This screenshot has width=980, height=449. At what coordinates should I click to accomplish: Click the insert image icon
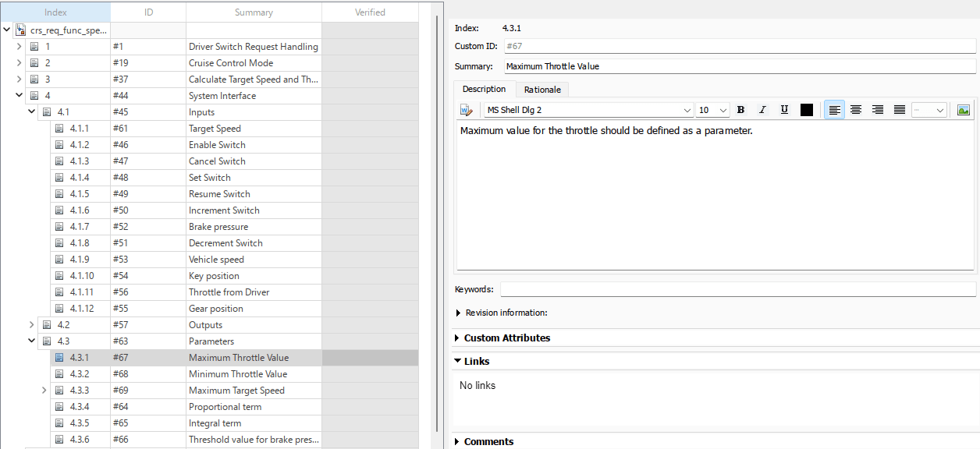pos(964,110)
